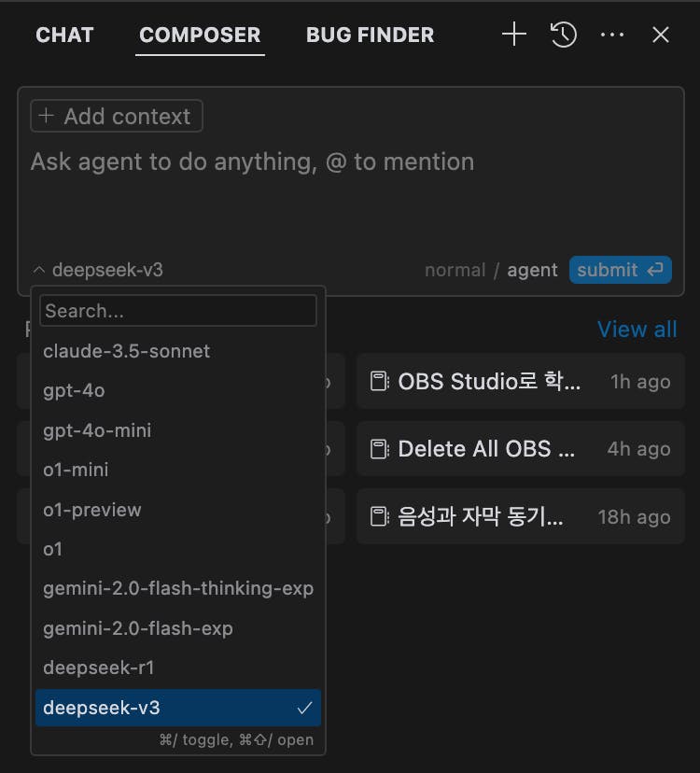Select the checked deepseek-v3 option
This screenshot has width=700, height=773.
coord(177,708)
